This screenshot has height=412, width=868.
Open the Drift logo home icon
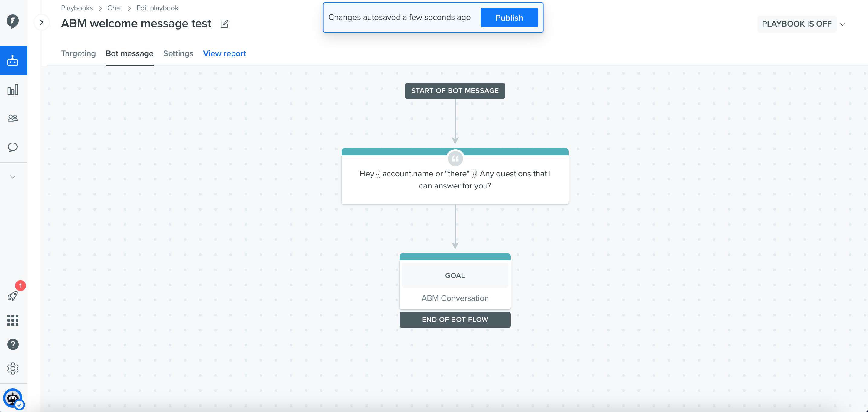point(13,21)
